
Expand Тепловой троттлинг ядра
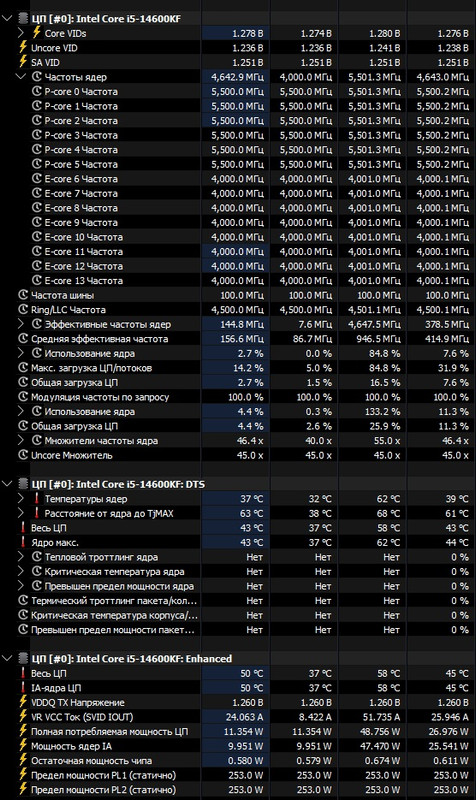(20, 557)
